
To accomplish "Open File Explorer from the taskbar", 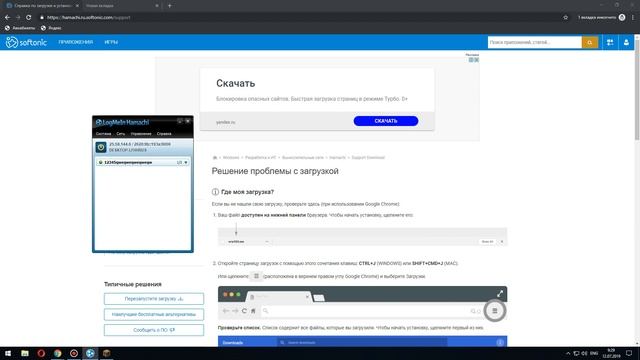I will [x=25, y=353].
